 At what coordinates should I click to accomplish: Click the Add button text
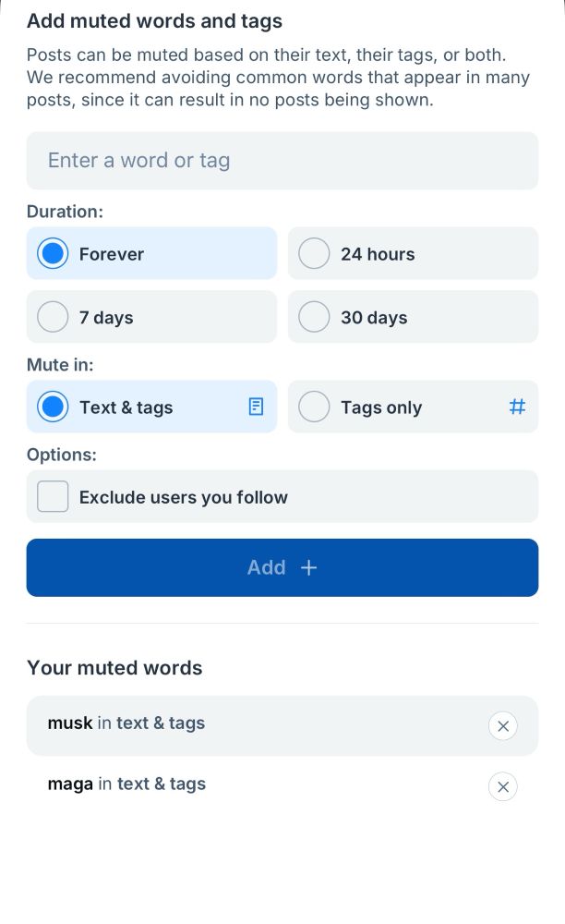(267, 567)
